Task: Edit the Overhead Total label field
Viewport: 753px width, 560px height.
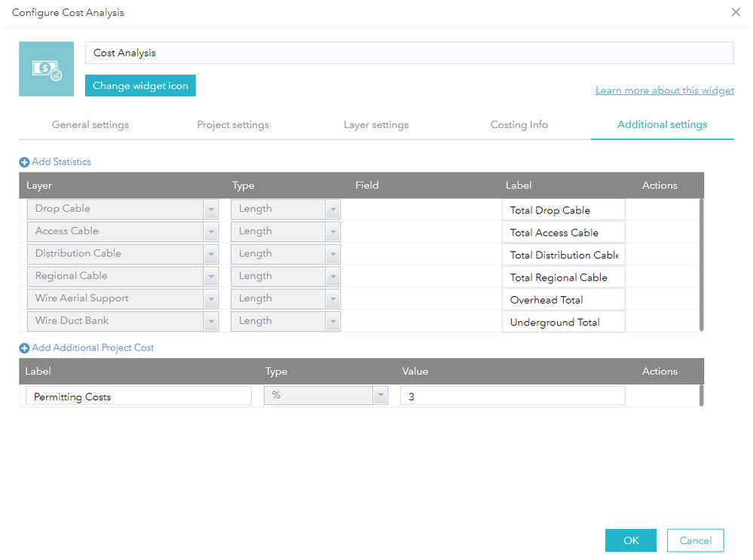Action: click(x=564, y=300)
